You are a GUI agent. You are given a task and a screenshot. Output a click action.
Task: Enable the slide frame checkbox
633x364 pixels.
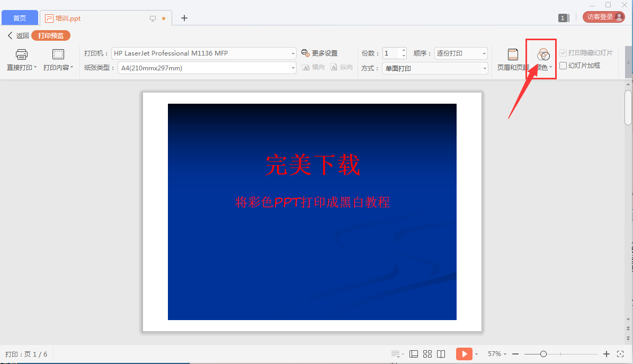[x=563, y=66]
